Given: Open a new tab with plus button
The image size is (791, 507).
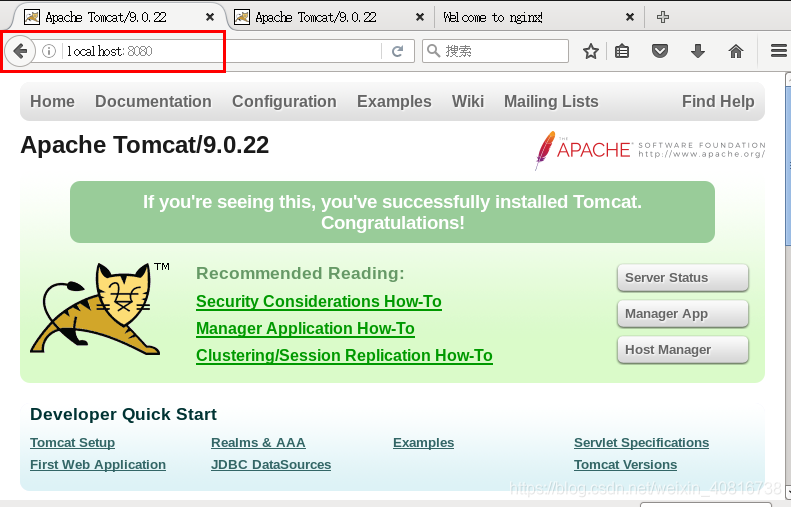Looking at the screenshot, I should [x=663, y=17].
